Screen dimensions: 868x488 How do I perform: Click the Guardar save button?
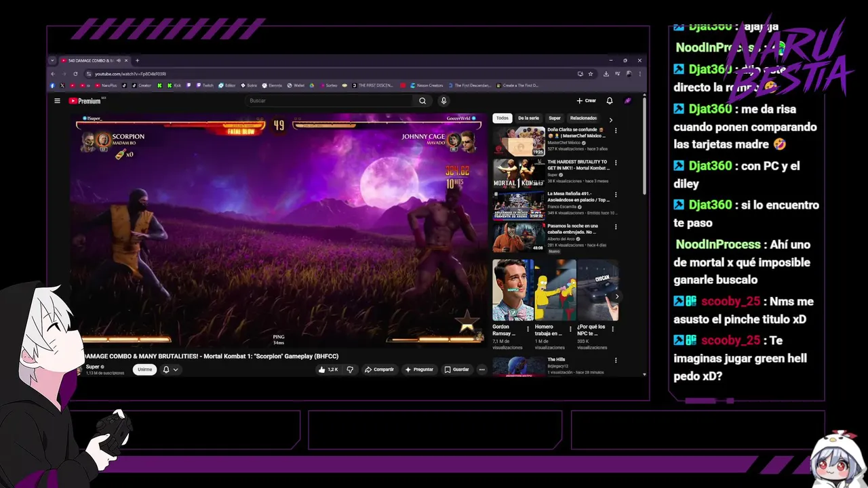(457, 369)
